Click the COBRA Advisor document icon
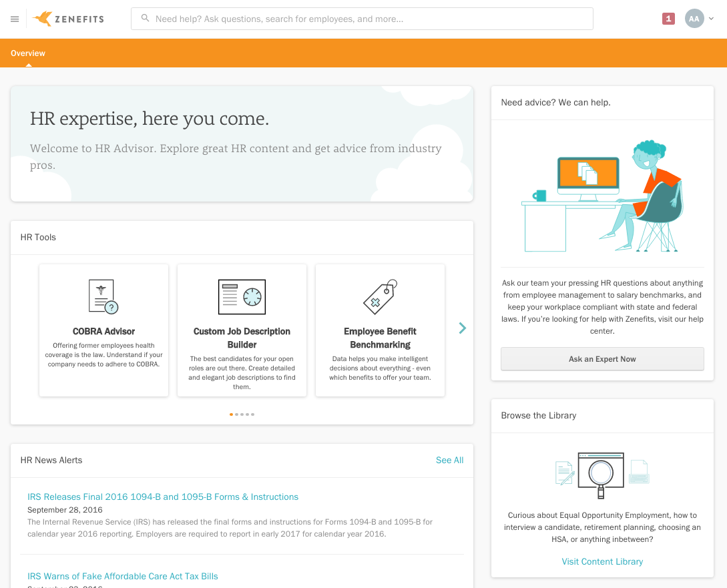Image resolution: width=727 pixels, height=588 pixels. click(x=103, y=297)
